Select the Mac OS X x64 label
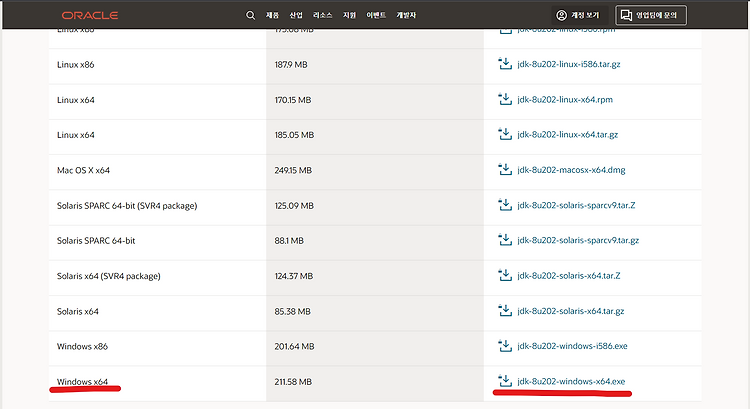 [x=83, y=170]
